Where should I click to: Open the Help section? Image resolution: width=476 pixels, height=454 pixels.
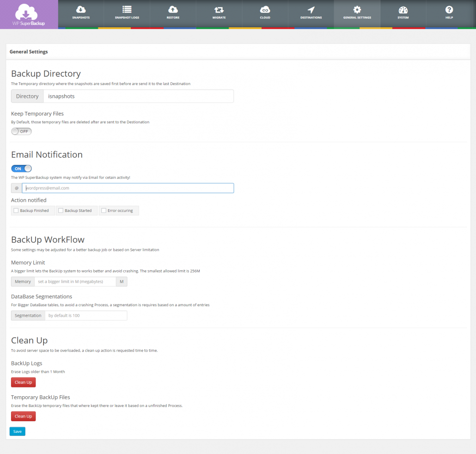click(x=449, y=14)
